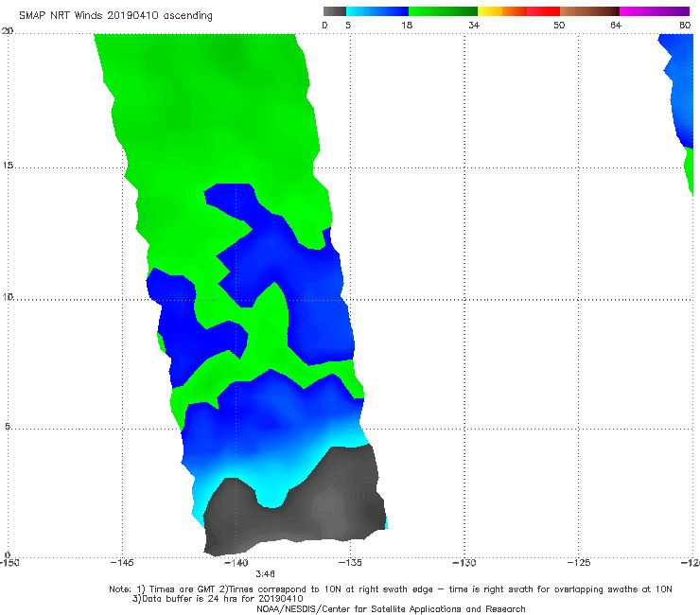Click the longitude label '-130'
Image resolution: width=700 pixels, height=615 pixels.
(x=464, y=563)
